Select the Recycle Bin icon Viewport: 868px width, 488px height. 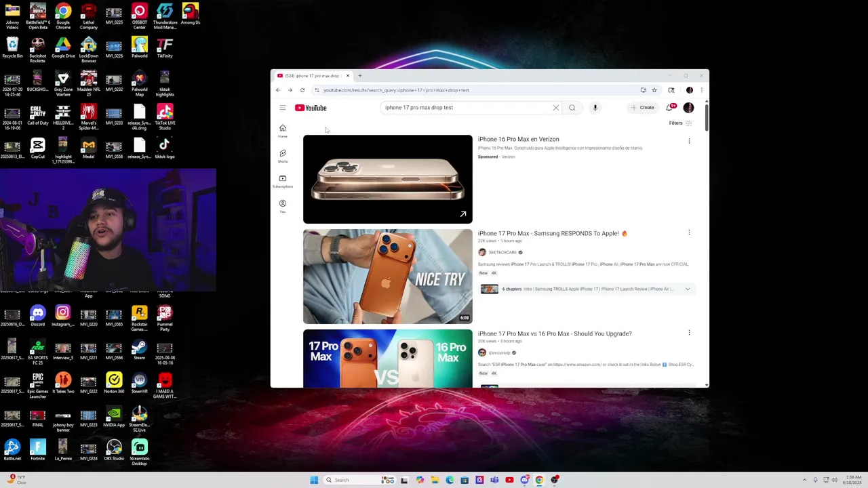coord(12,47)
